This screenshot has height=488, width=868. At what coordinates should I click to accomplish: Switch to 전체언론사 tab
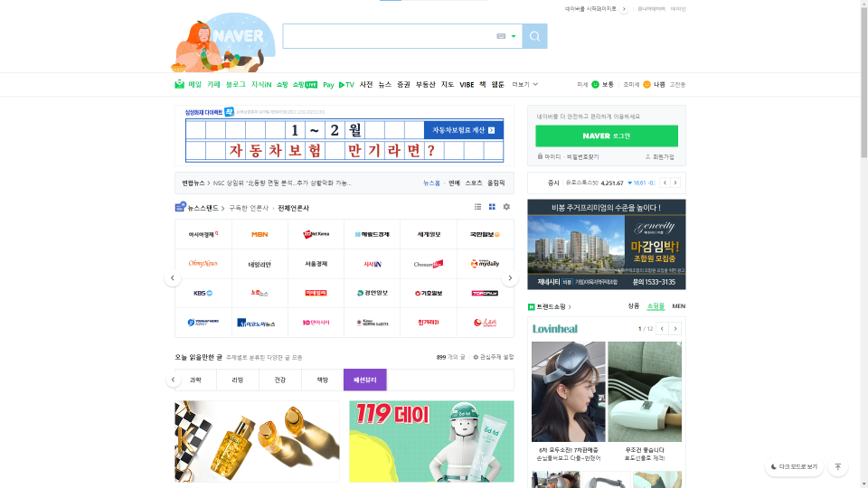293,208
